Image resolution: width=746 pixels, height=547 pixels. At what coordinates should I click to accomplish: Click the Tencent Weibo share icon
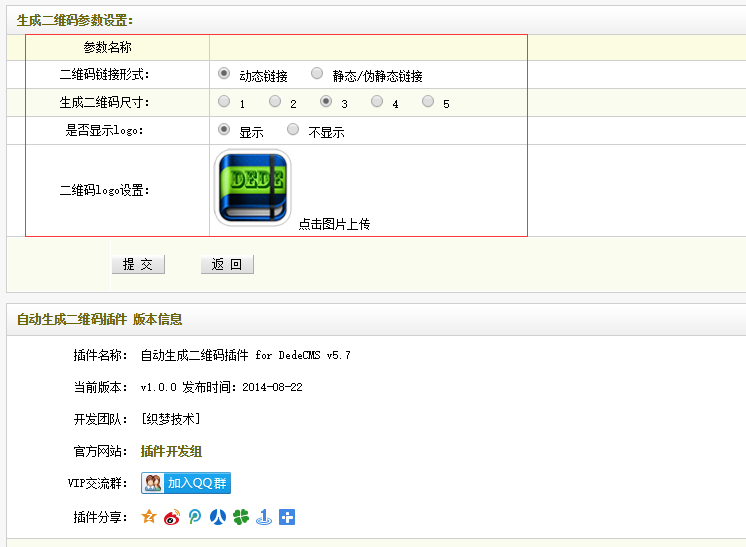pos(195,517)
